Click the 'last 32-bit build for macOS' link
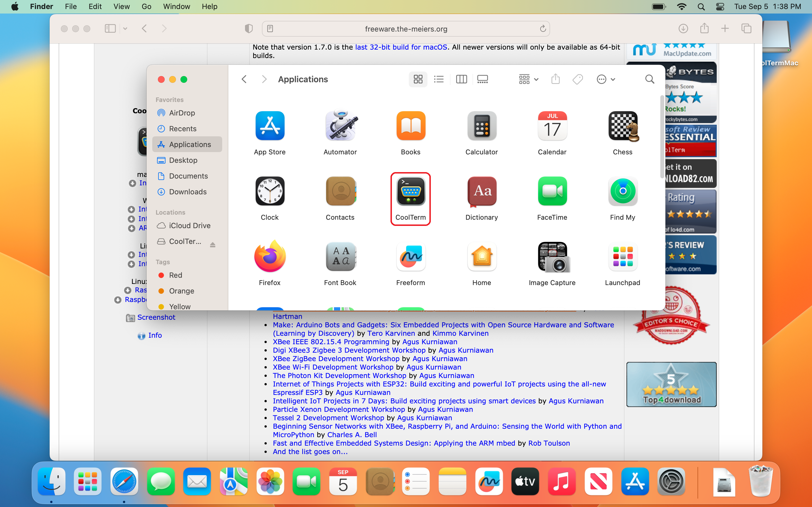The image size is (812, 507). click(401, 47)
